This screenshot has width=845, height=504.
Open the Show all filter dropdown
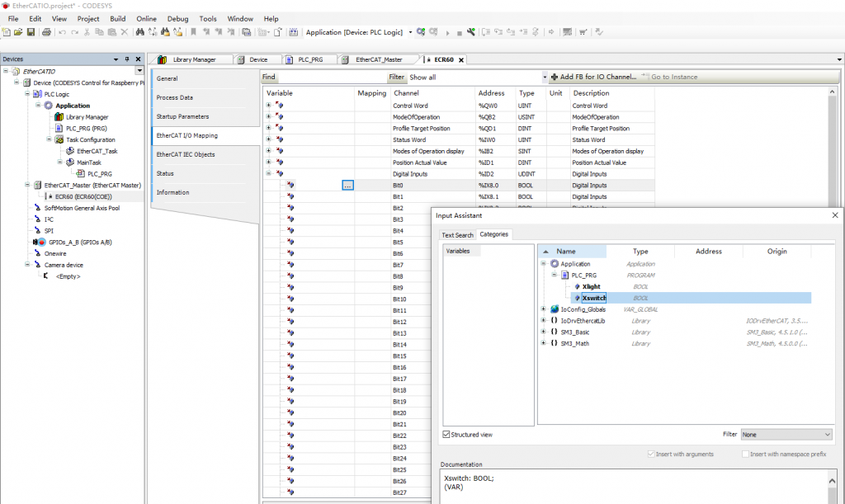tap(545, 78)
